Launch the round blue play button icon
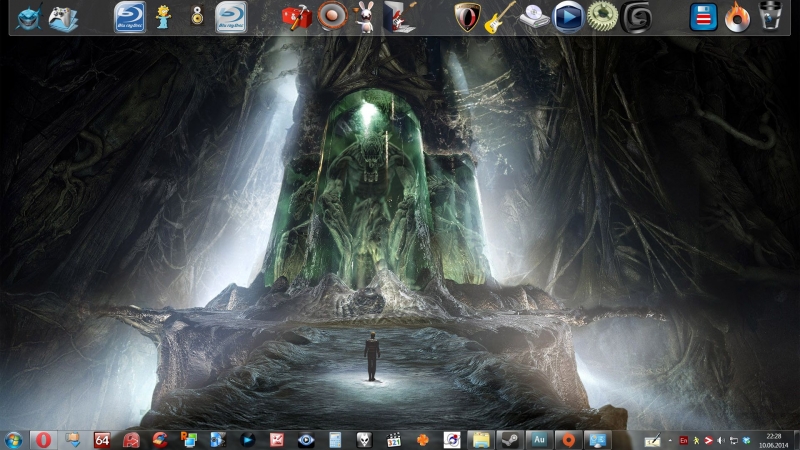This screenshot has width=800, height=450. click(x=568, y=17)
